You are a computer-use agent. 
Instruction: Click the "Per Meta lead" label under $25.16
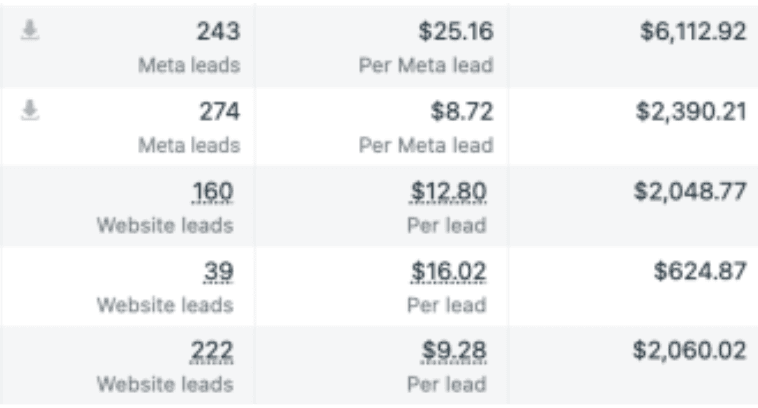click(x=426, y=66)
